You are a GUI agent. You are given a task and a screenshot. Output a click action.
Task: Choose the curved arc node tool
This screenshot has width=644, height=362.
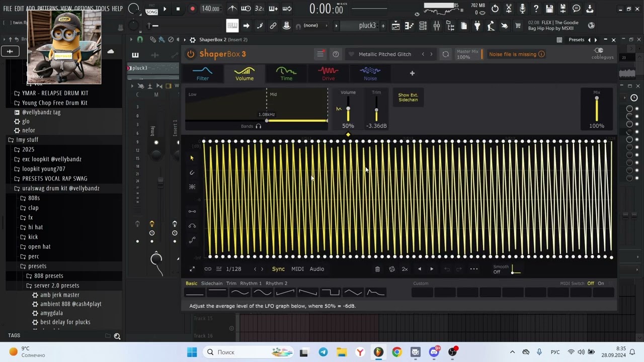pos(192,226)
